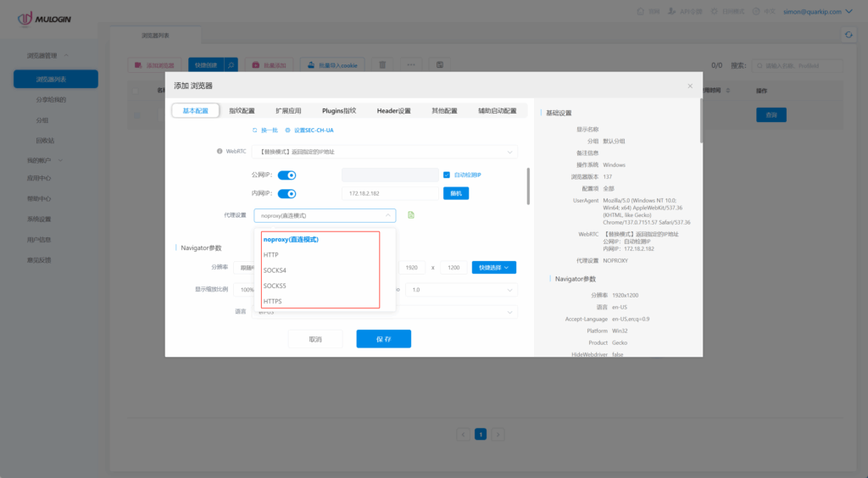Switch to the Plugins指纹 tab
868x478 pixels.
339,111
